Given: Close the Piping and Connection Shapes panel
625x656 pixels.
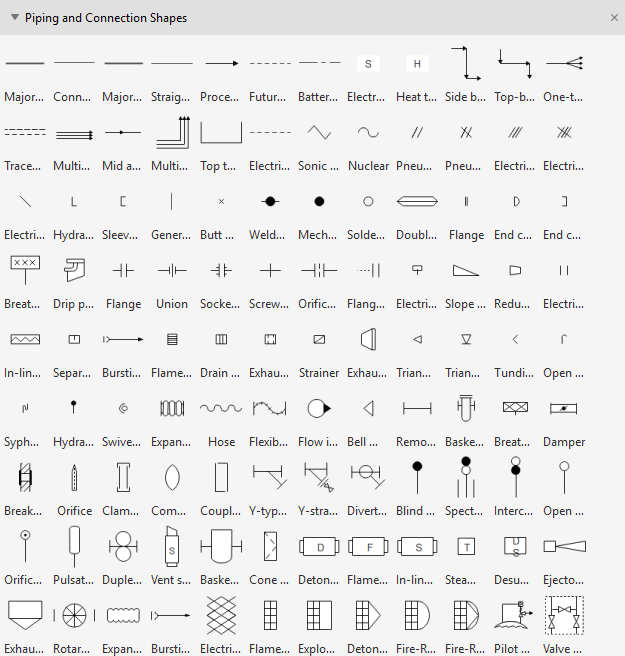Looking at the screenshot, I should [614, 18].
